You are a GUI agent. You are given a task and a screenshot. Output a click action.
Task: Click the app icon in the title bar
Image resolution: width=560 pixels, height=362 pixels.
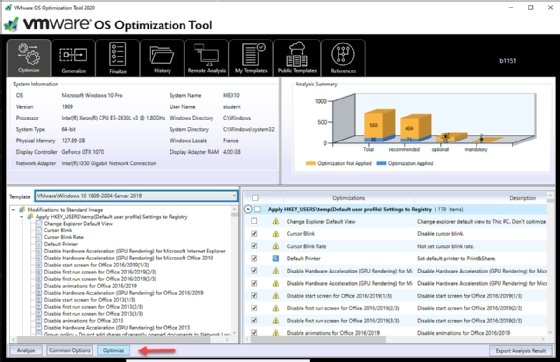[8, 7]
